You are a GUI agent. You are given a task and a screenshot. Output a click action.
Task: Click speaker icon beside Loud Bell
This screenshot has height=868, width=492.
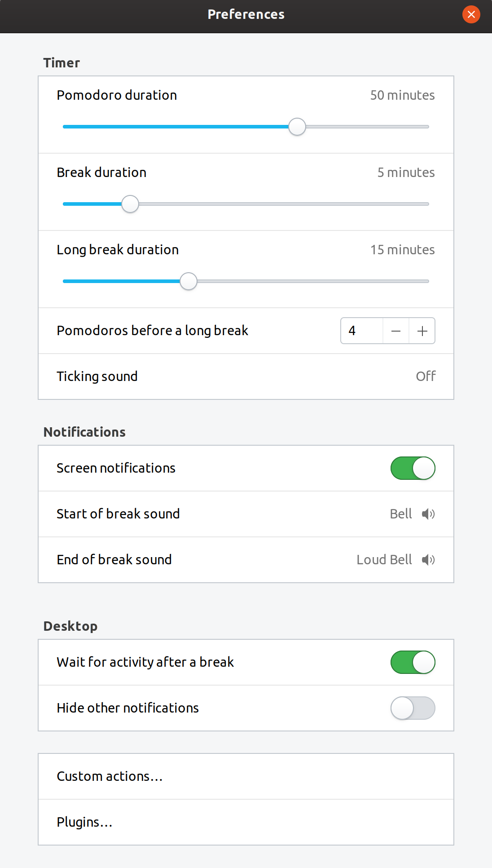[x=428, y=560]
